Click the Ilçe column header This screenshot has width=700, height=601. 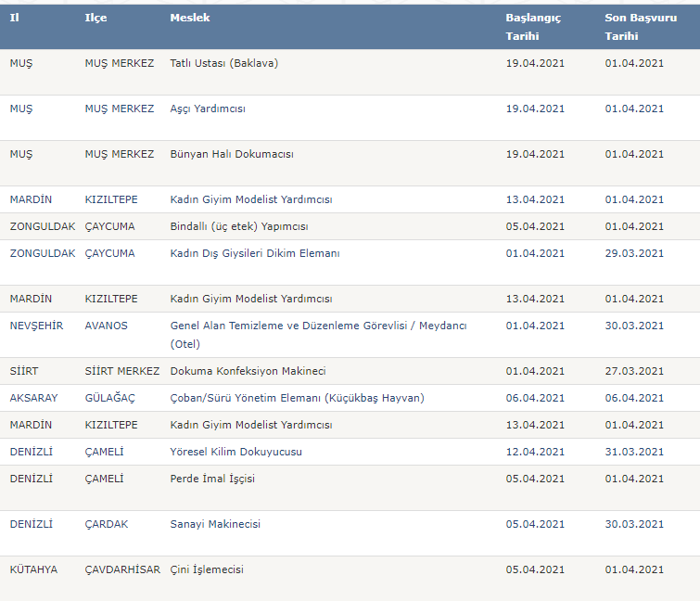tap(95, 18)
